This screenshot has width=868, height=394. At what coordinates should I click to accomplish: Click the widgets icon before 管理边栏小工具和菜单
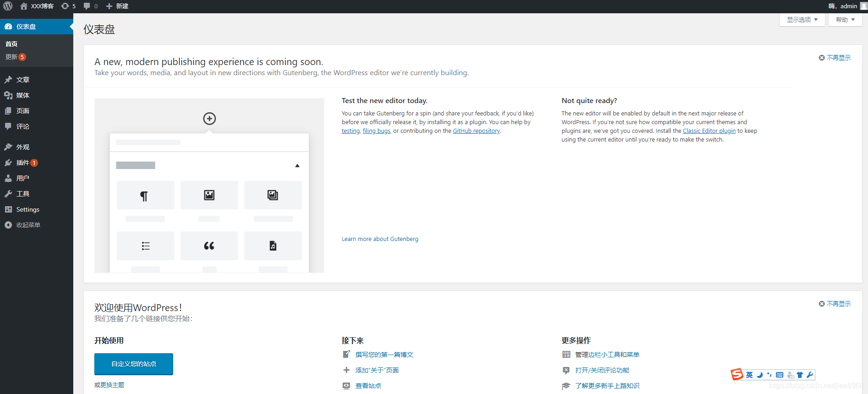[x=566, y=355]
